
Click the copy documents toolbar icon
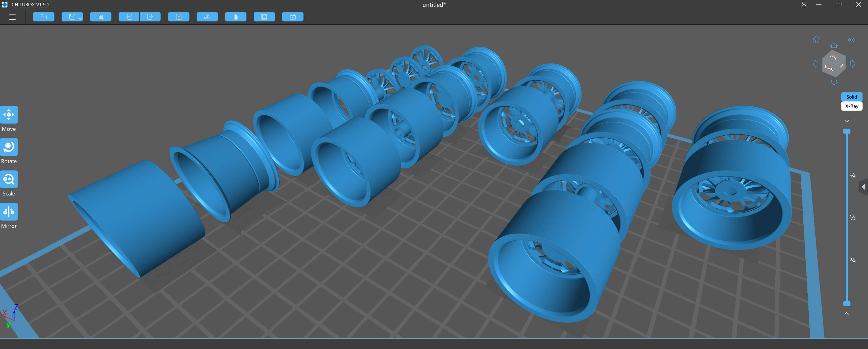(179, 17)
